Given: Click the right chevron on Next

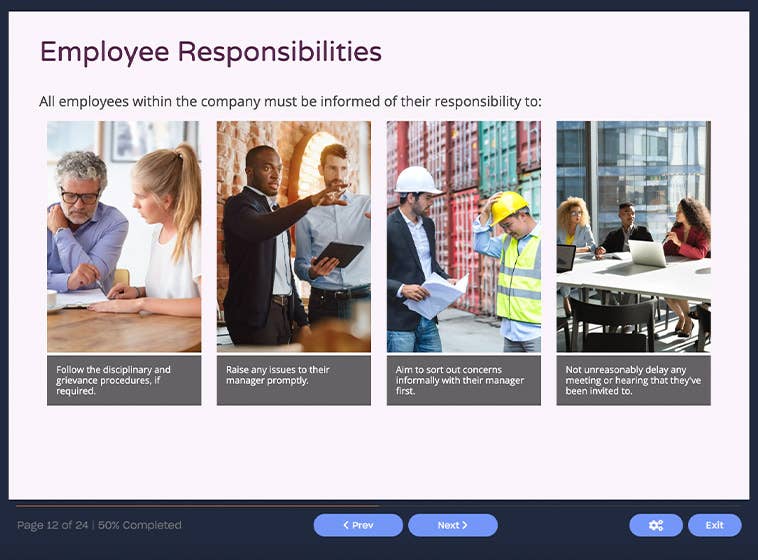Looking at the screenshot, I should [x=464, y=525].
